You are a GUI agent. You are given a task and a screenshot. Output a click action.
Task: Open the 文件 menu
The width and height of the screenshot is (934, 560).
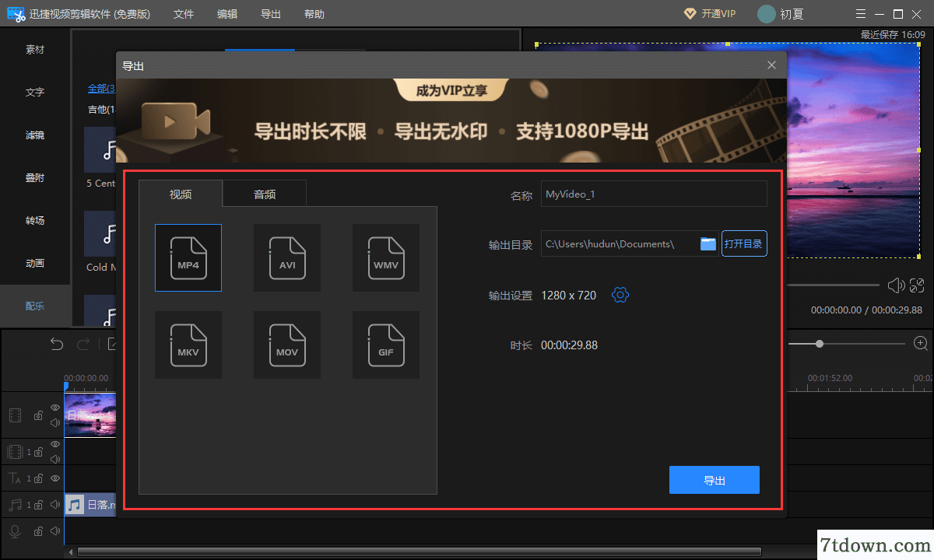point(184,14)
